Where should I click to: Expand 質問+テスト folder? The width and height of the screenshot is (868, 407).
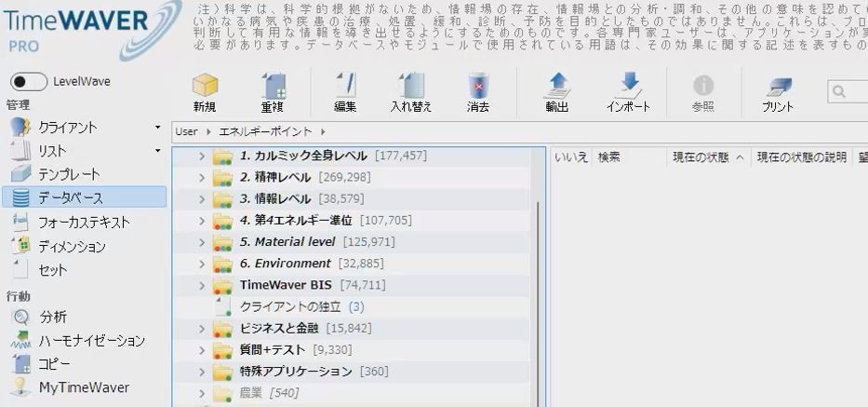pyautogui.click(x=202, y=351)
